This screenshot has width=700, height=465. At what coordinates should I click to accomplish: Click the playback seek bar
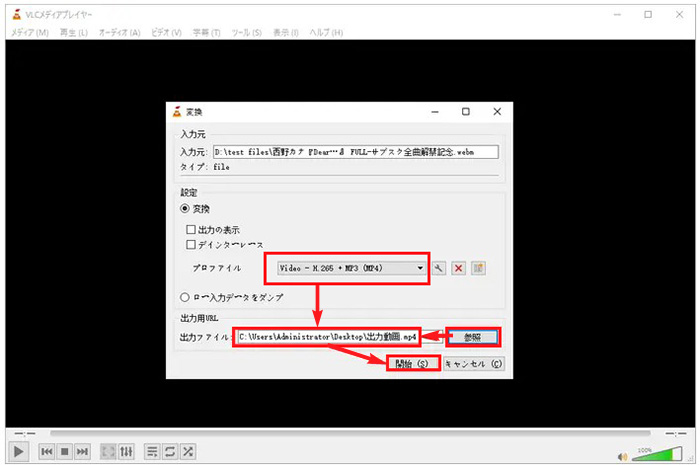pos(350,433)
